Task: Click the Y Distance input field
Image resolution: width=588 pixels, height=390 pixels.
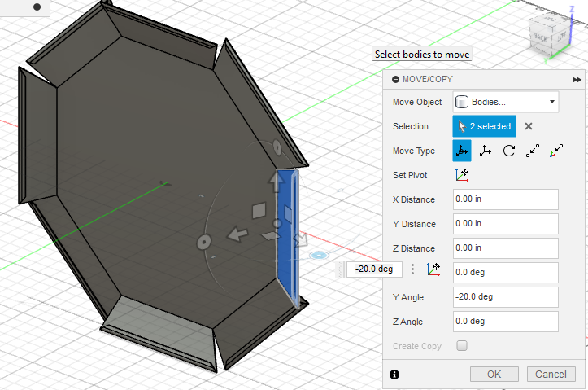Action: click(x=506, y=224)
